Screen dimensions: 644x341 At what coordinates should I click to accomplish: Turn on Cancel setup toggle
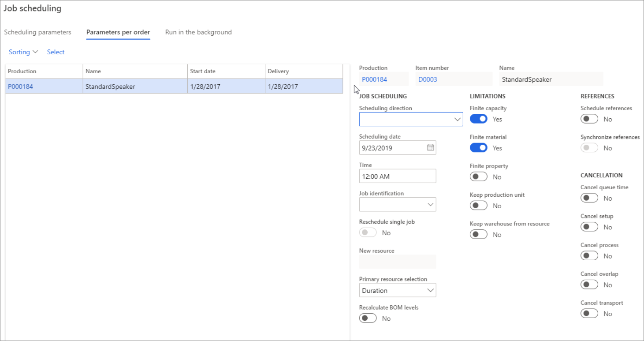pos(589,227)
